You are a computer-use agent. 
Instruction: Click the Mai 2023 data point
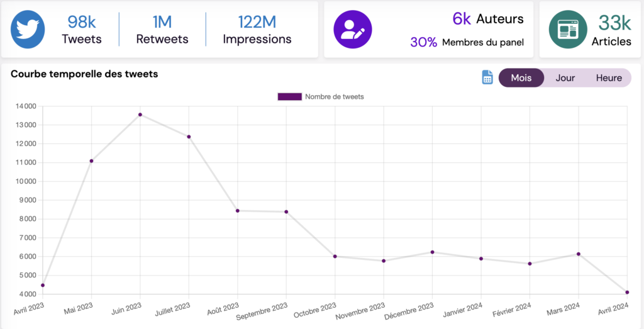pyautogui.click(x=92, y=161)
